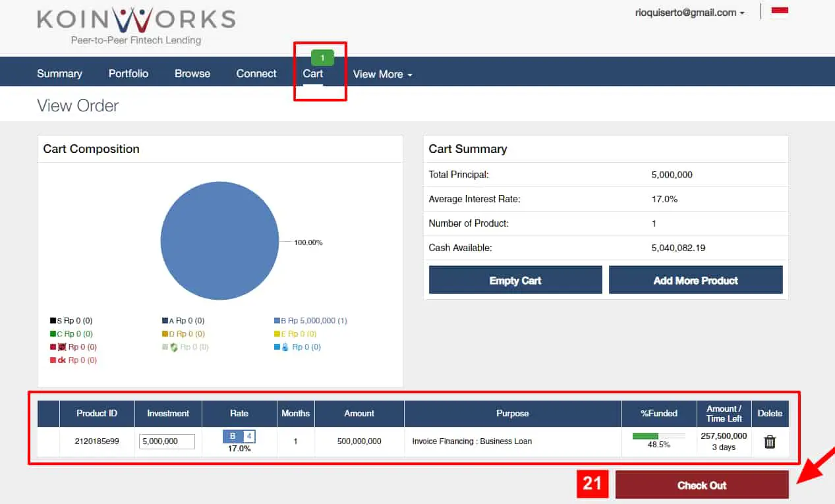835x504 pixels.
Task: Select the Browse menu item
Action: click(192, 74)
